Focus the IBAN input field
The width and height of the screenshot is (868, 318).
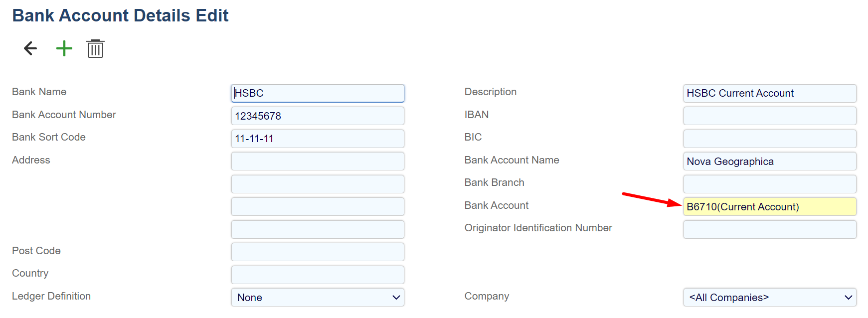[769, 116]
